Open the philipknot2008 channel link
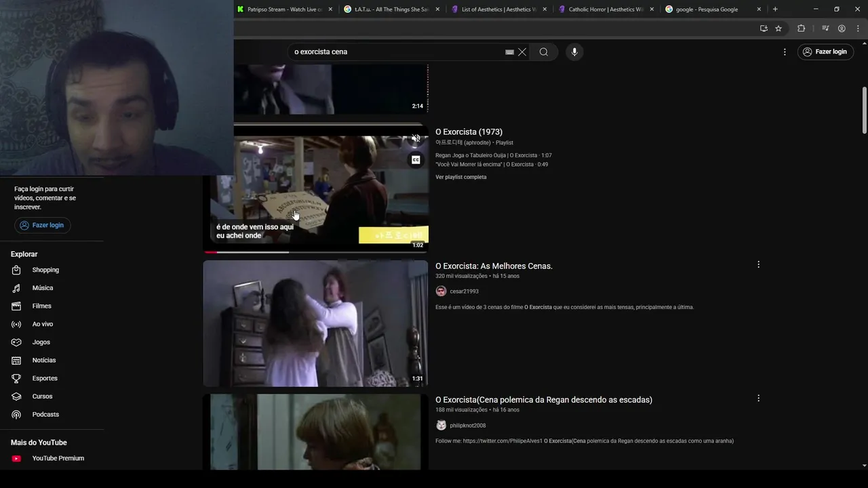 coord(467,426)
